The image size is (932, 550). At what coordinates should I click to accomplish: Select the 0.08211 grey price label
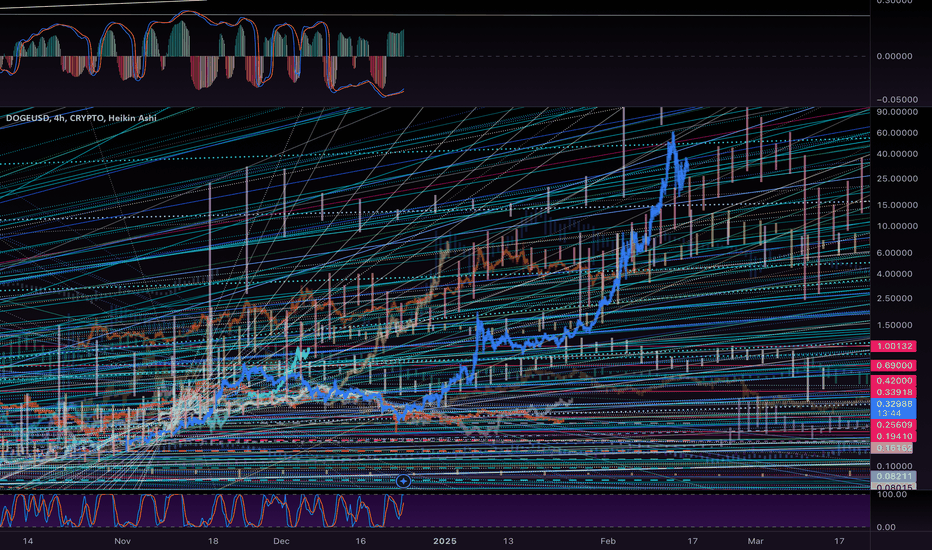click(x=893, y=476)
